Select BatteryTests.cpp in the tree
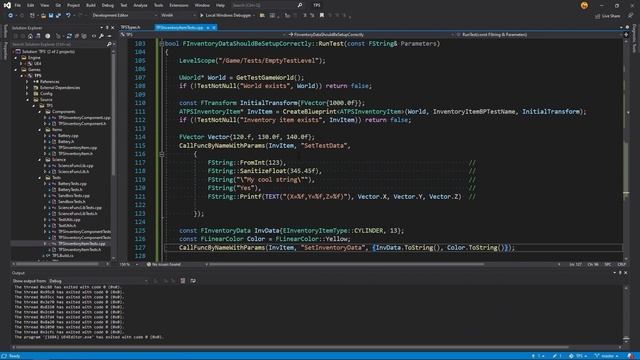Screen dimensions: 640x360 [x=72, y=184]
